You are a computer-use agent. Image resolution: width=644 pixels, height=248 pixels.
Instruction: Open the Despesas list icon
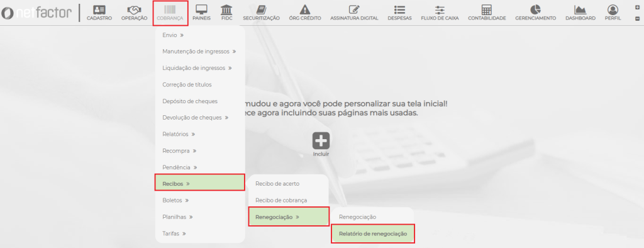pyautogui.click(x=399, y=10)
